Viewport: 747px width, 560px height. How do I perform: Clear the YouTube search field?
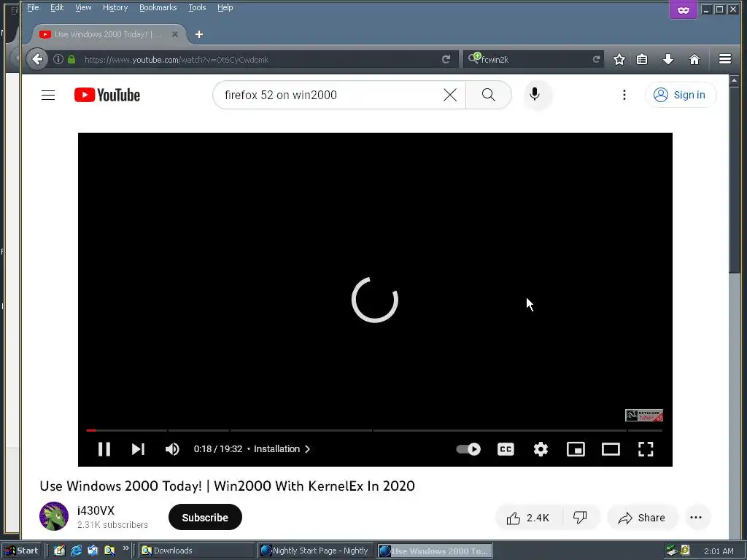449,96
